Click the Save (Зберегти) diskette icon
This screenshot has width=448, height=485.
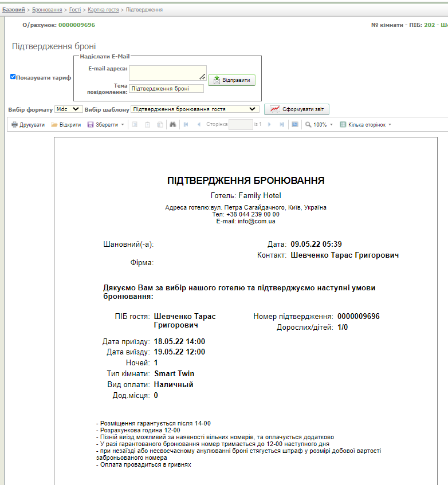91,124
